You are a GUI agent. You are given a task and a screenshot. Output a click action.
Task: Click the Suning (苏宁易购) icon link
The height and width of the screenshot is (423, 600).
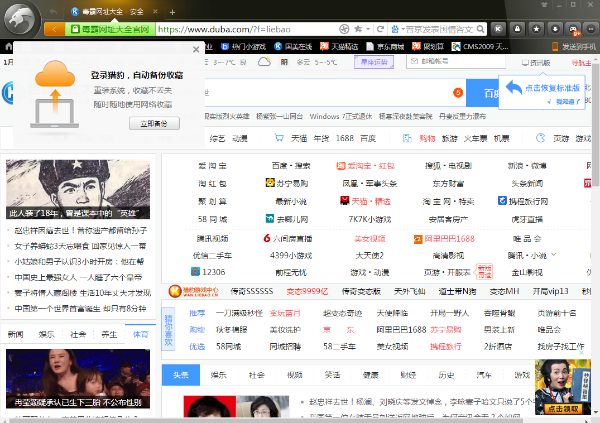coord(269,183)
